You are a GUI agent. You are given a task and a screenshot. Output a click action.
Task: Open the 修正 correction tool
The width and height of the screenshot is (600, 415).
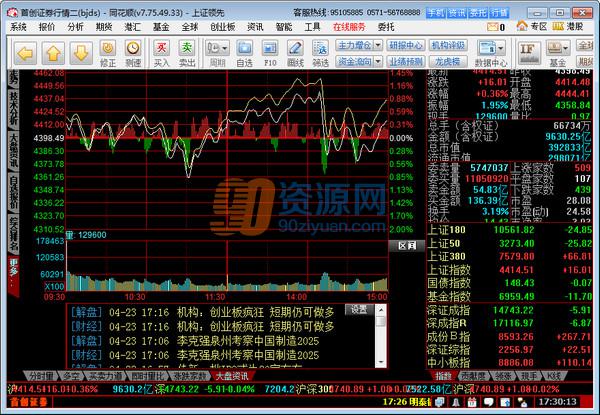[x=108, y=54]
